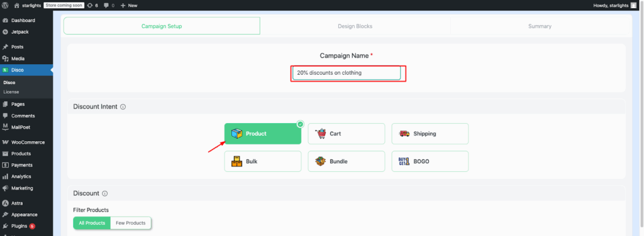The height and width of the screenshot is (236, 644).
Task: Click the user avatar next to Howdy
Action: coord(633,5)
